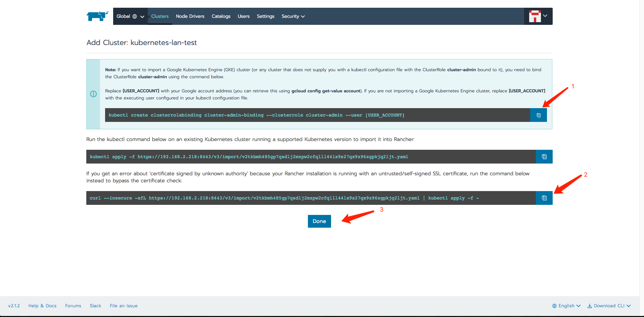Viewport: 644px width, 317px height.
Task: Open the Slack link
Action: 95,306
